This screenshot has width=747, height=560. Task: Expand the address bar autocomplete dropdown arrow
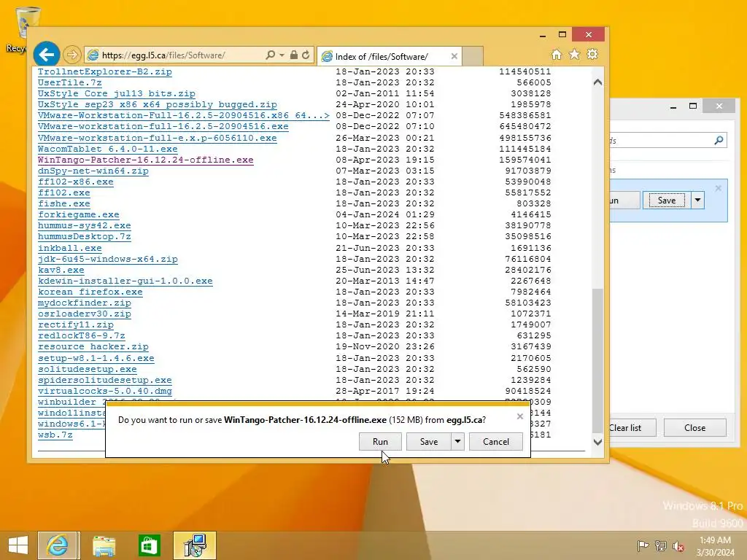click(282, 55)
